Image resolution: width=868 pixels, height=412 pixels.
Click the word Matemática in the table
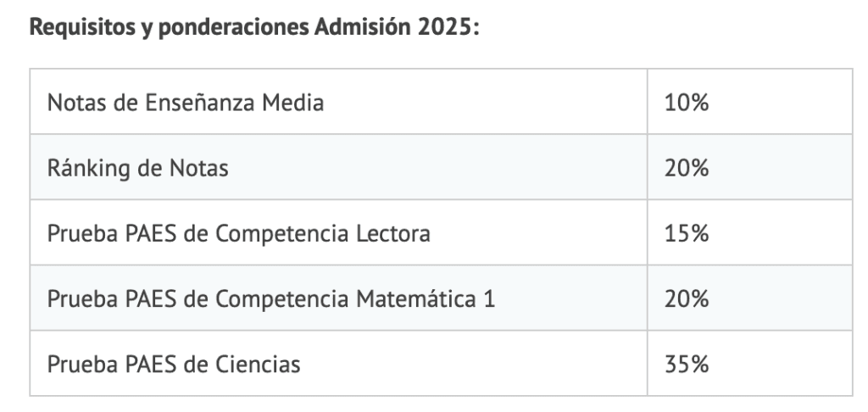click(x=415, y=299)
